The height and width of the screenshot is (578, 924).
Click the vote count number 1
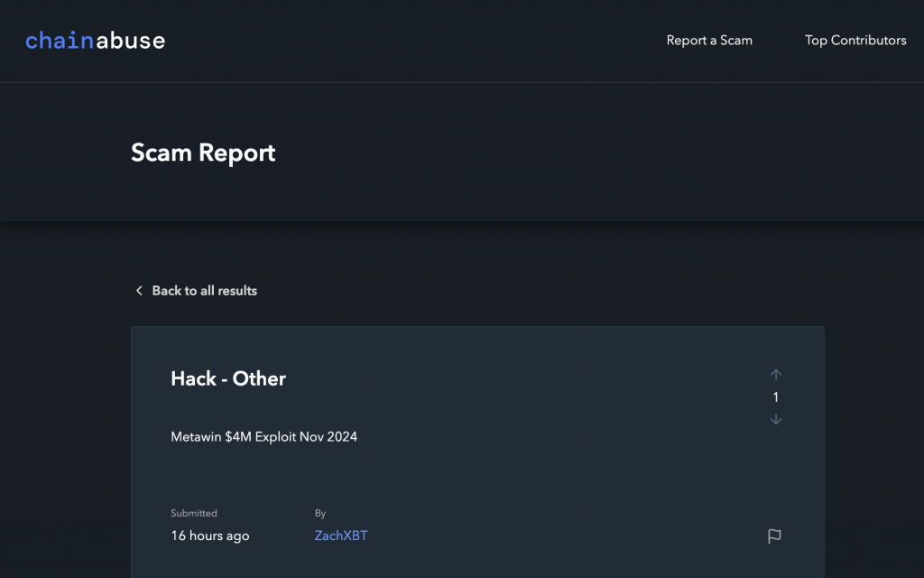pyautogui.click(x=776, y=397)
